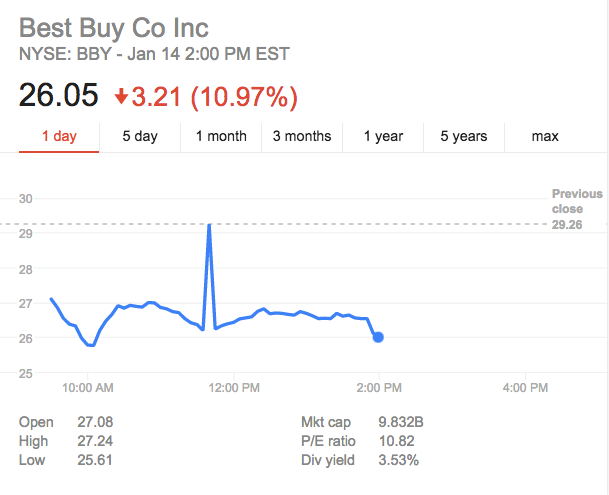Select the max range tab

pos(545,136)
